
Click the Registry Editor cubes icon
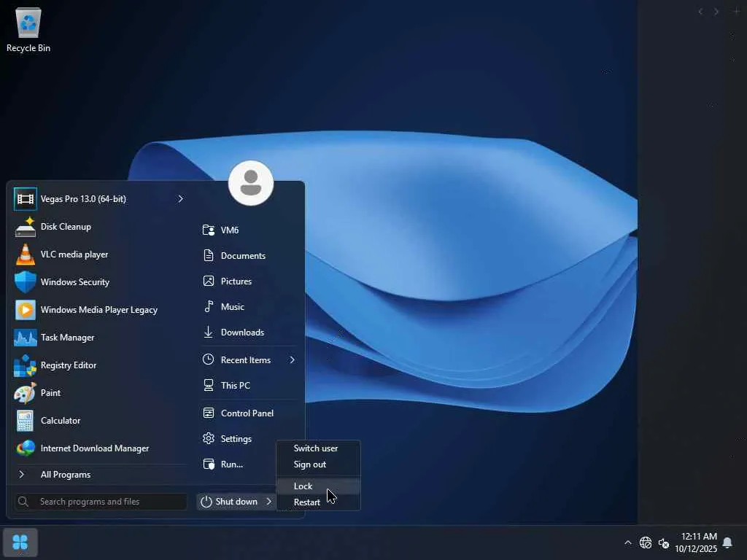pyautogui.click(x=26, y=365)
